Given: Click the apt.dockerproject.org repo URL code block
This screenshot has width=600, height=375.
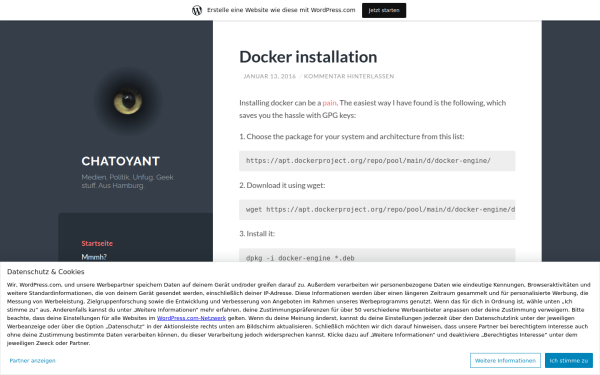Looking at the screenshot, I should (377, 161).
